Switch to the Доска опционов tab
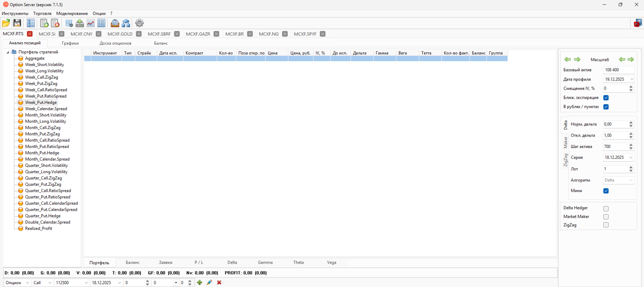The width and height of the screenshot is (644, 287). coord(115,43)
